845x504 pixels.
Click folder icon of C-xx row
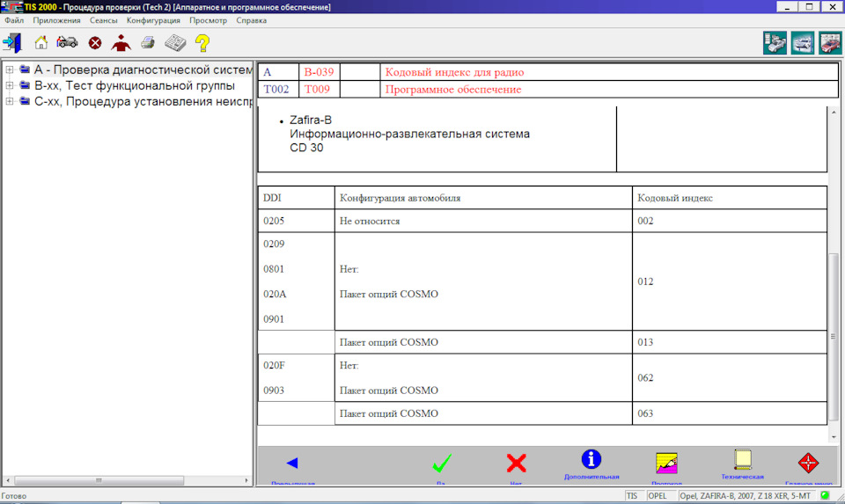point(25,101)
